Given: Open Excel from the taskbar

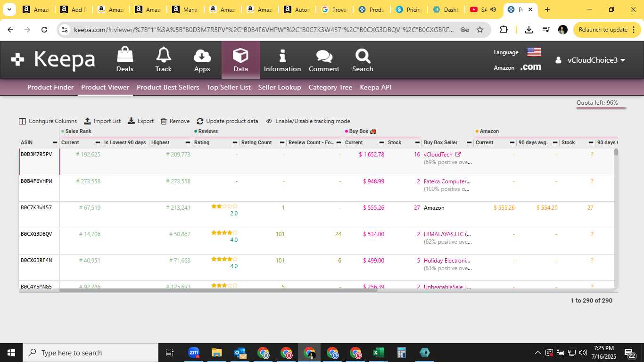Looking at the screenshot, I should tap(378, 353).
